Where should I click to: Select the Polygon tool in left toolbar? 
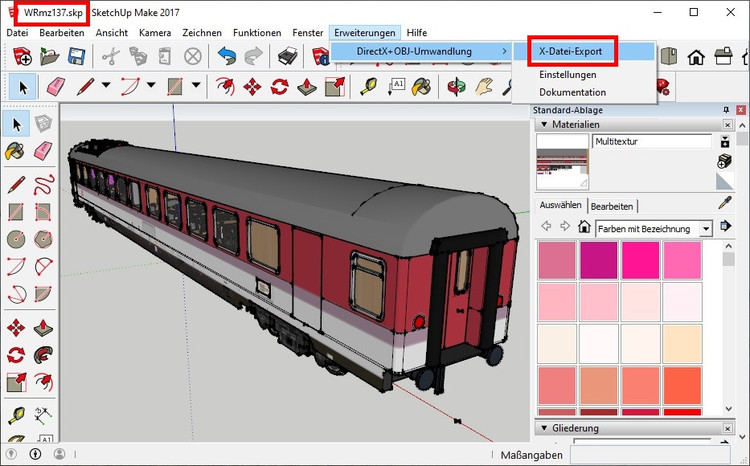click(44, 239)
